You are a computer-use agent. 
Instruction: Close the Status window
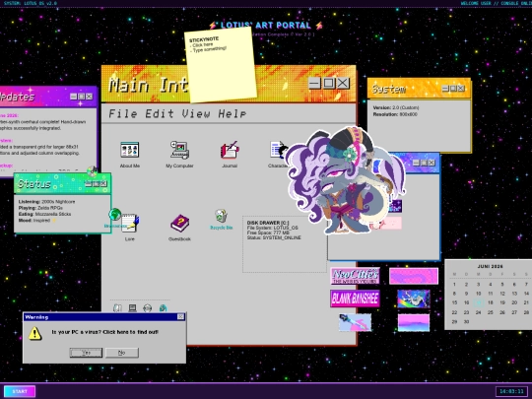[x=103, y=183]
